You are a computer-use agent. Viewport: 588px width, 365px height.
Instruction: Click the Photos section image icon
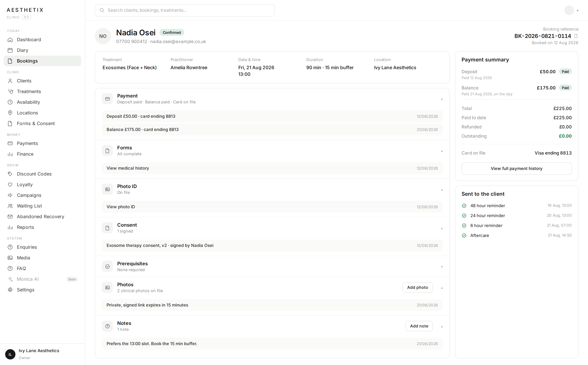107,288
